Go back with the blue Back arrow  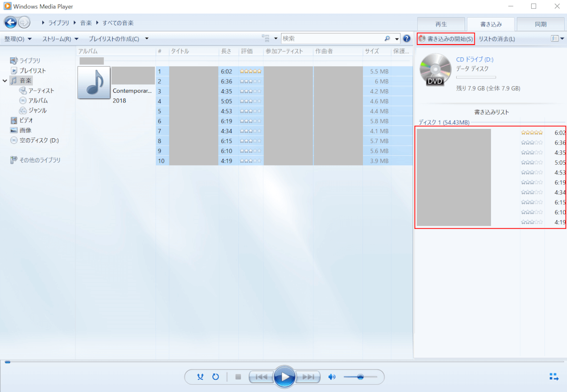10,23
